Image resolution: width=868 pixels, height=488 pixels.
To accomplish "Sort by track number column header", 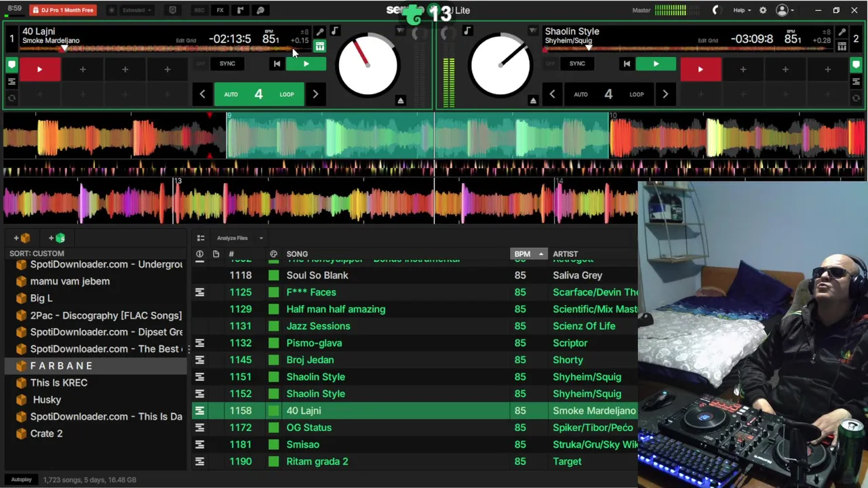I will (231, 254).
